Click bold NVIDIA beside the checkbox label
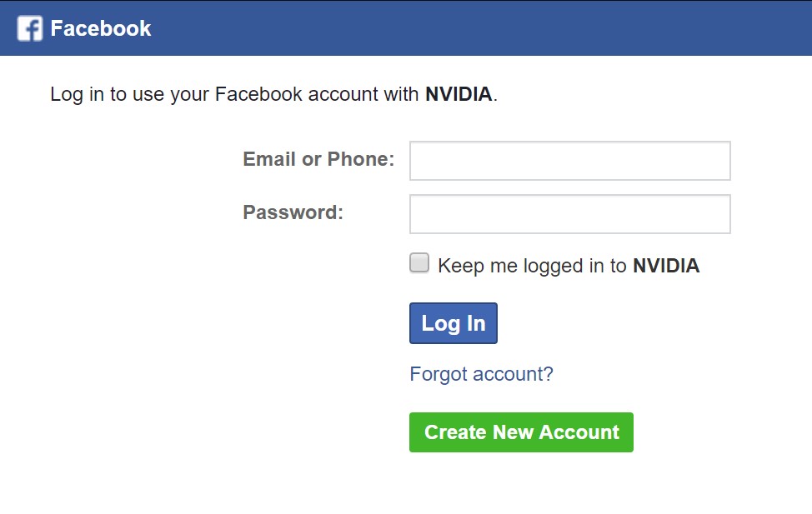Image resolution: width=812 pixels, height=514 pixels. [666, 266]
